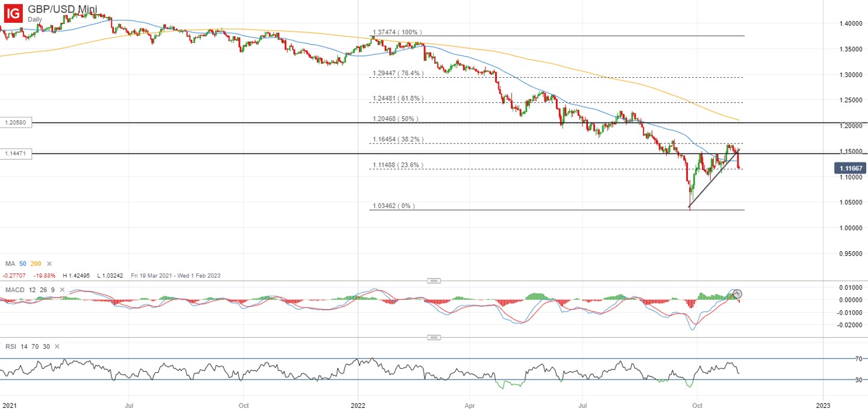Screen dimensions: 868x409
Task: Open RSI indicator settings via its label
Action: click(10, 346)
